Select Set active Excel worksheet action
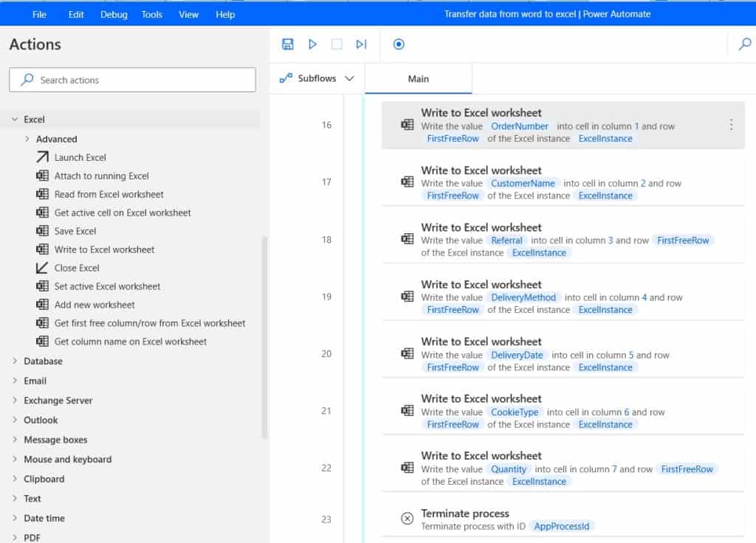Image resolution: width=756 pixels, height=543 pixels. (x=107, y=286)
